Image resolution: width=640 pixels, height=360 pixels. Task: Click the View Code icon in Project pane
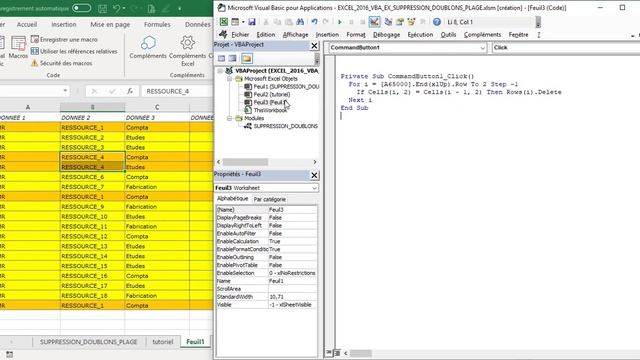coord(221,58)
